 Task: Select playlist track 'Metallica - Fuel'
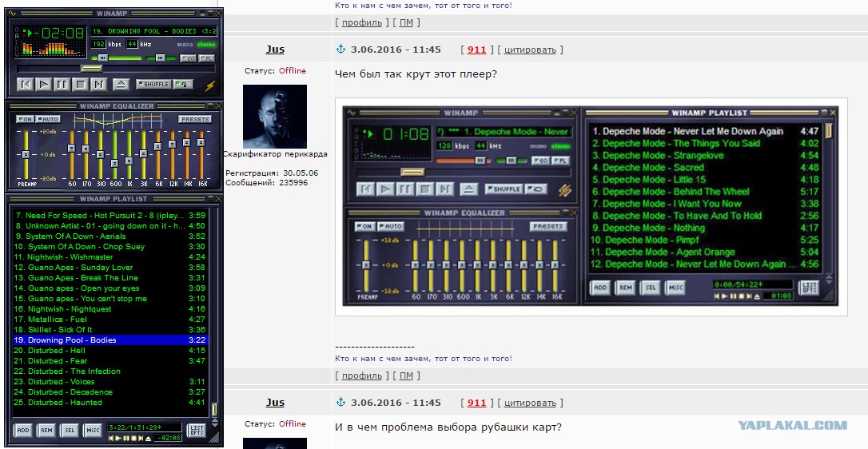click(110, 320)
